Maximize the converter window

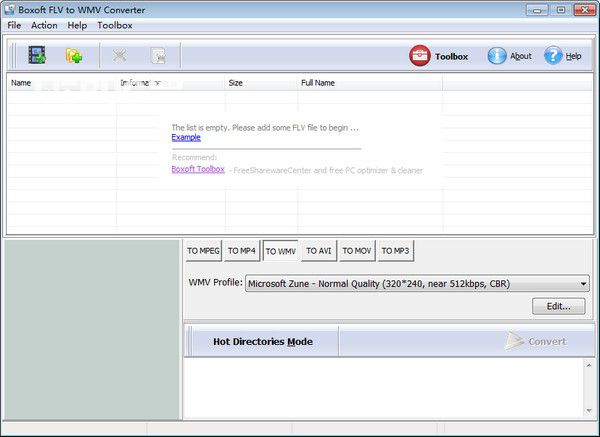point(561,10)
